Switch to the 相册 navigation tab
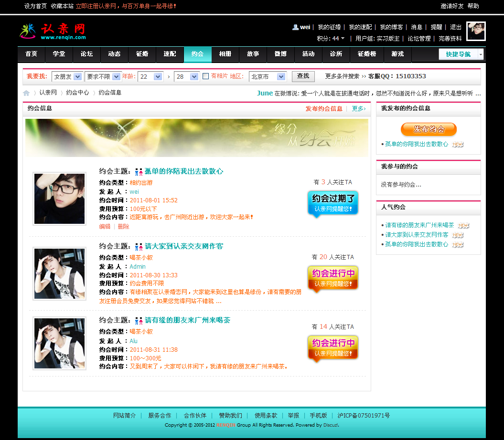This screenshot has width=504, height=440. [225, 54]
